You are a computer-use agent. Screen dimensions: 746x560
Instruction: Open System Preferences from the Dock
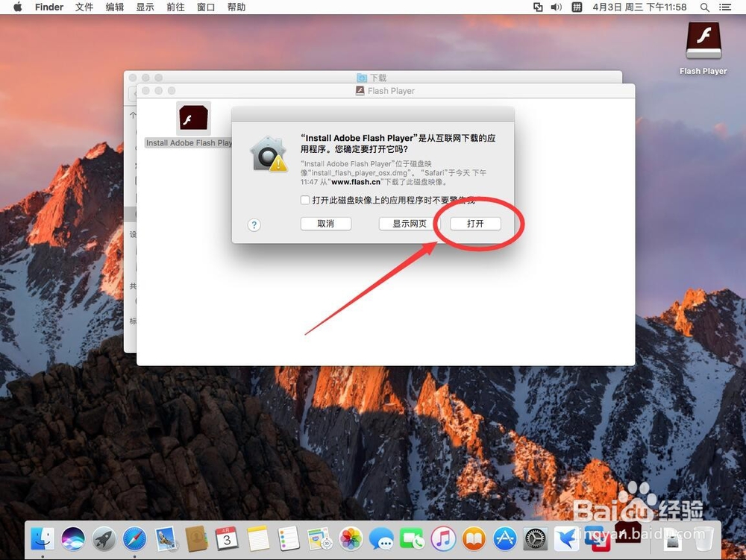click(x=536, y=539)
